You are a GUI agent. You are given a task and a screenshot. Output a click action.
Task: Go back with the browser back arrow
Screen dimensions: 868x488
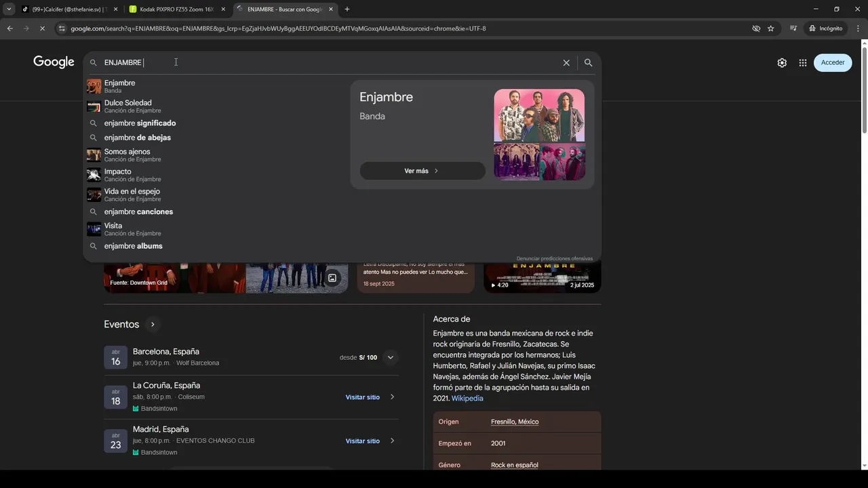tap(9, 28)
